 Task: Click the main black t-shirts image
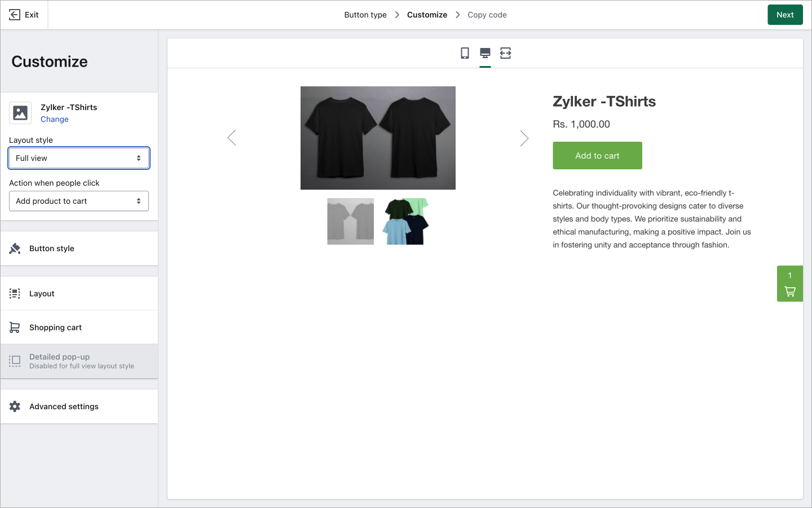(378, 138)
